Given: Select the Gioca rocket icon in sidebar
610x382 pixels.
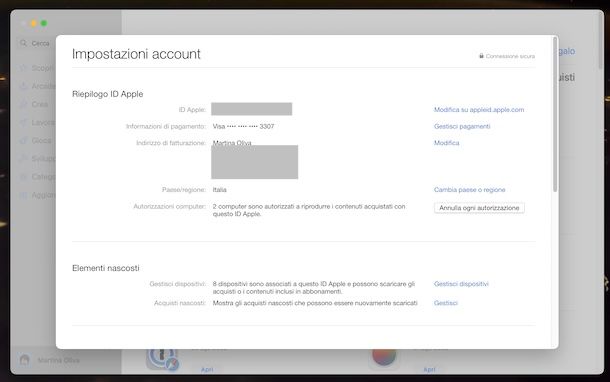Looking at the screenshot, I should point(24,140).
